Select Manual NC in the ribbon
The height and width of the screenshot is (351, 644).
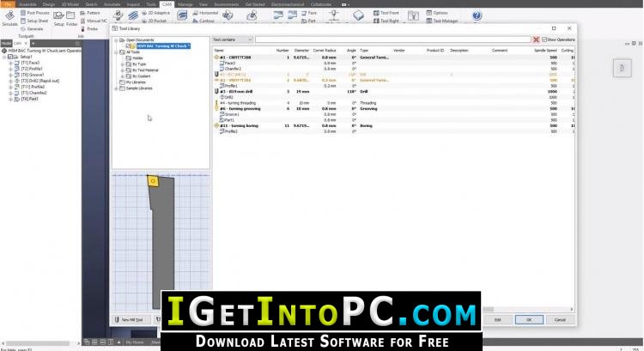[94, 21]
